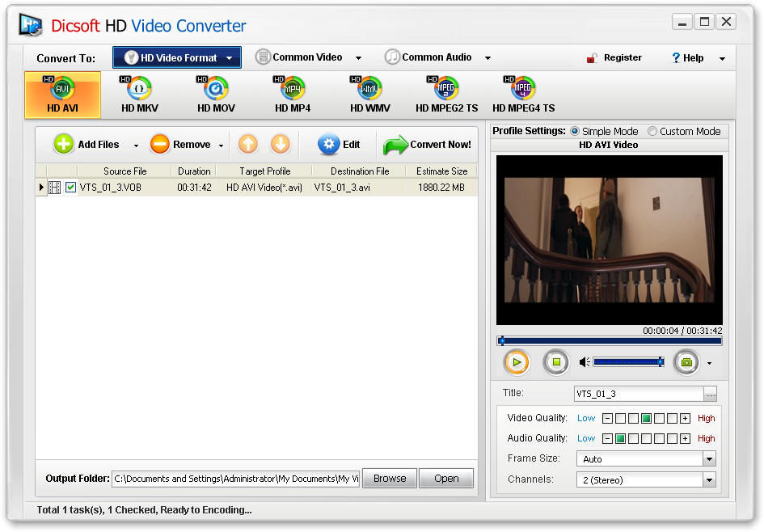Uncheck the VTS_01_3.VOB file checkbox
This screenshot has width=764, height=532.
pyautogui.click(x=70, y=187)
